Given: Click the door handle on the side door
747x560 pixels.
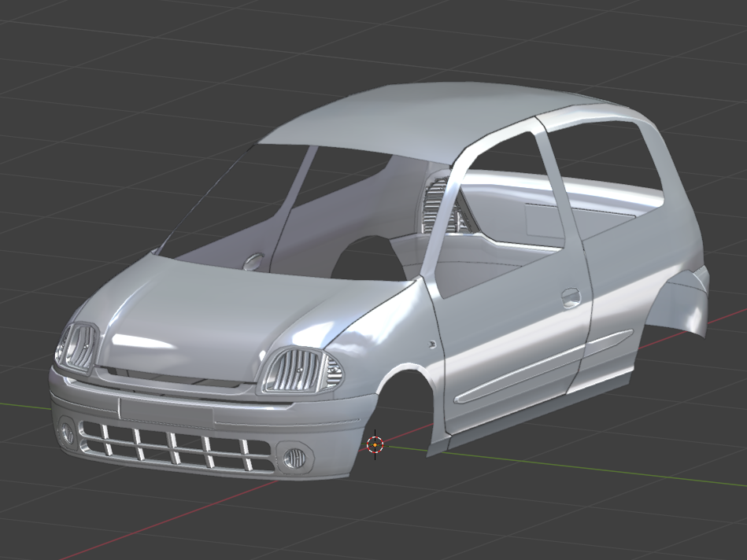Looking at the screenshot, I should point(570,298).
